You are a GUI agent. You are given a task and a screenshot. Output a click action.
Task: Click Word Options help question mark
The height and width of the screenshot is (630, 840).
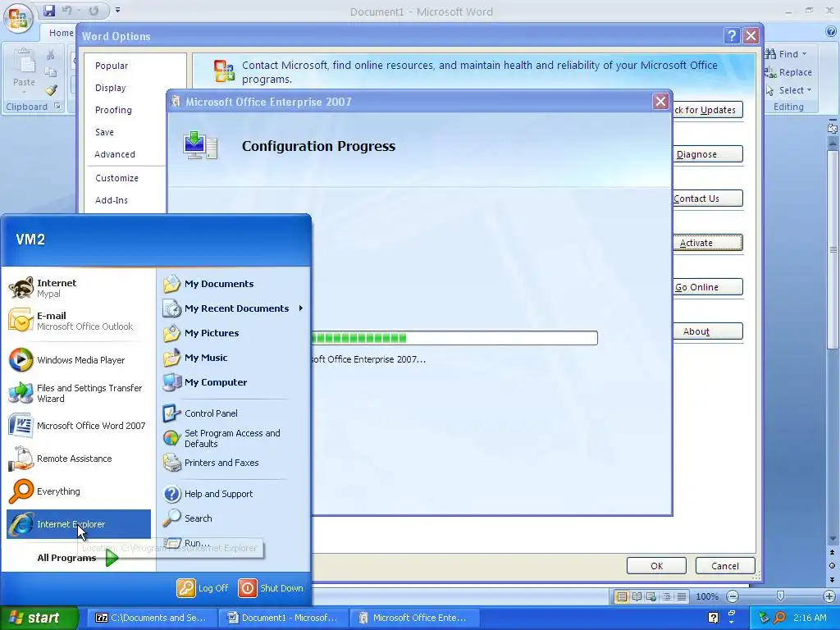pyautogui.click(x=732, y=36)
